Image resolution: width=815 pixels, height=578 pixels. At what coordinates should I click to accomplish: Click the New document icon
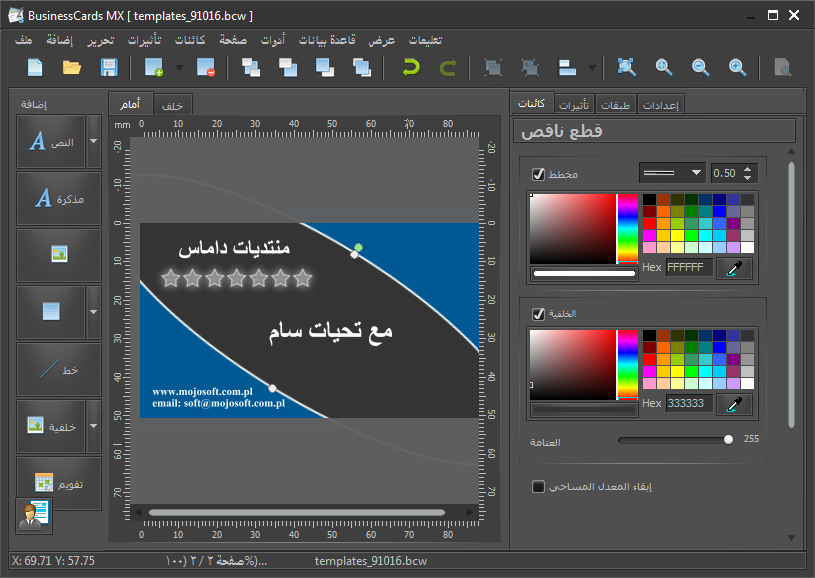35,68
